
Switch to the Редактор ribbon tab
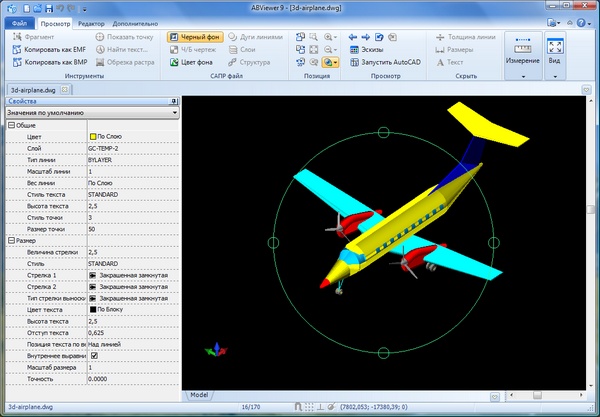point(91,21)
